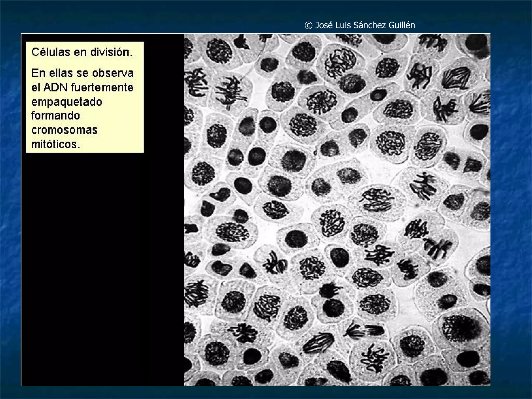Click the word 'ADN' in the caption

coord(55,87)
